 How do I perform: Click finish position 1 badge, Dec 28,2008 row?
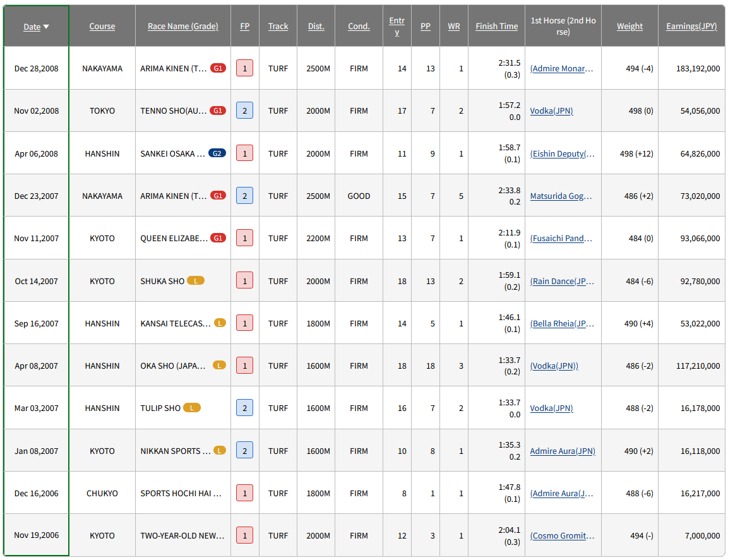click(244, 68)
